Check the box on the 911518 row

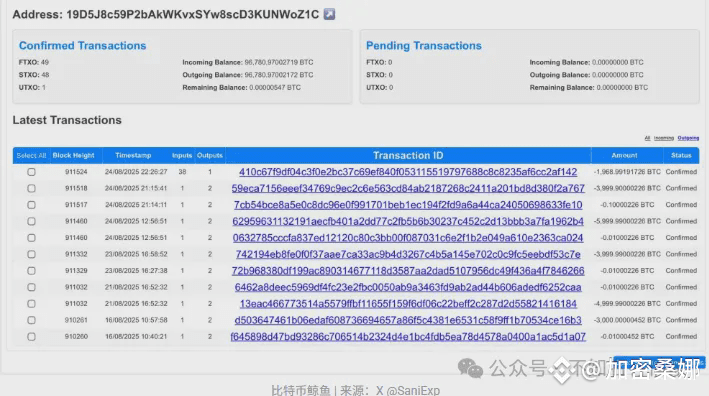pos(31,188)
